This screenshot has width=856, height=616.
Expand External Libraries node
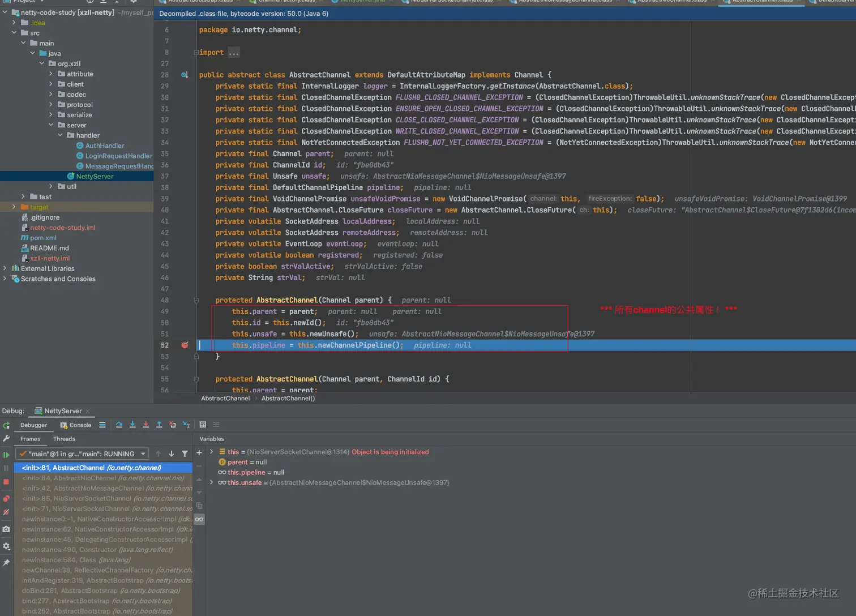(5, 268)
